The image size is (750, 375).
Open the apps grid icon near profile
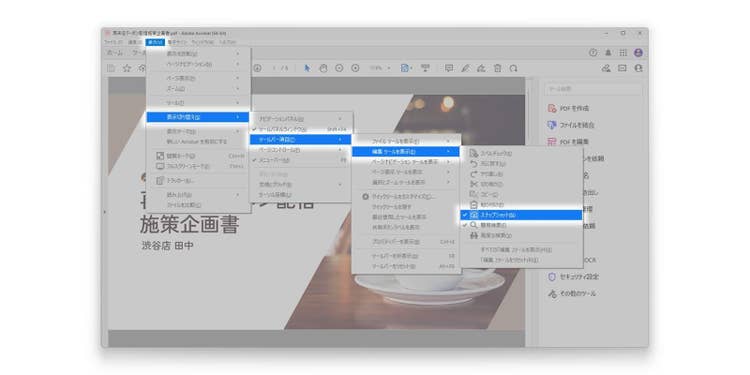(x=623, y=53)
